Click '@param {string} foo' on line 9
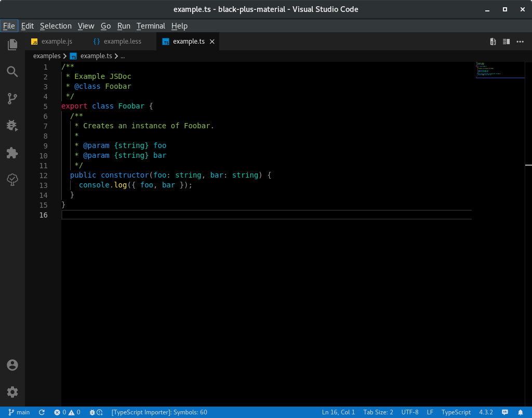The height and width of the screenshot is (418, 532). pyautogui.click(x=125, y=145)
